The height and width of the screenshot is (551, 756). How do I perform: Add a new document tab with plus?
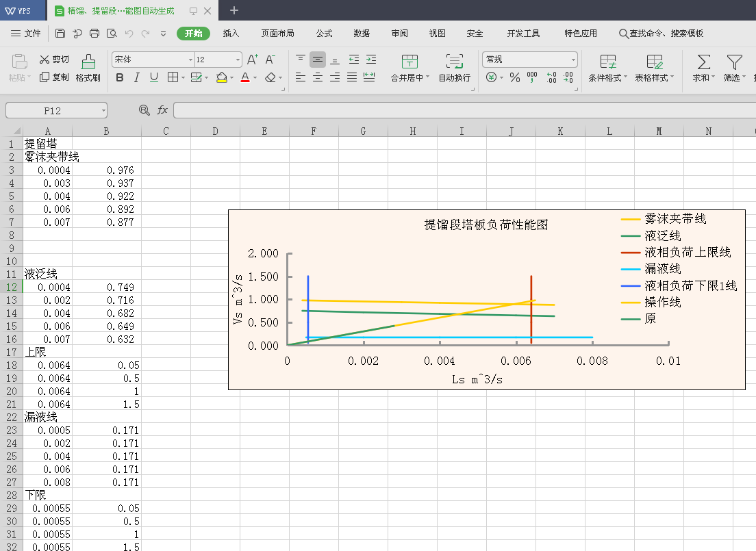pos(234,10)
